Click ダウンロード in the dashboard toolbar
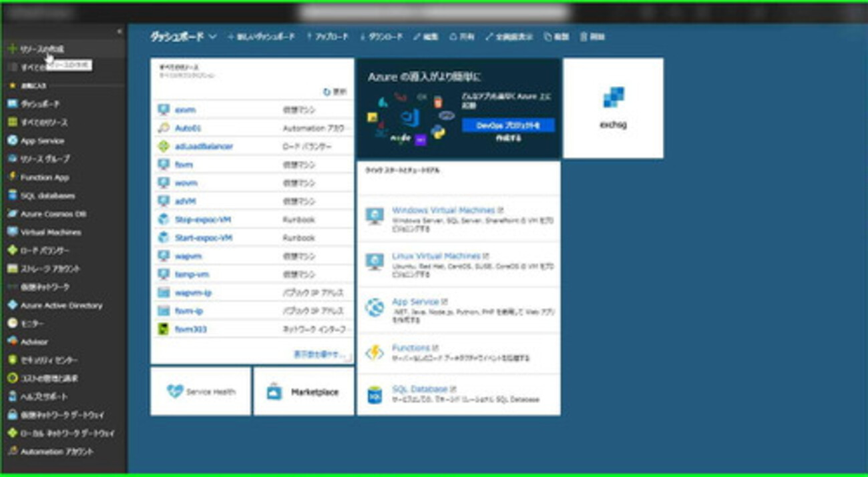Image resolution: width=868 pixels, height=477 pixels. point(381,37)
